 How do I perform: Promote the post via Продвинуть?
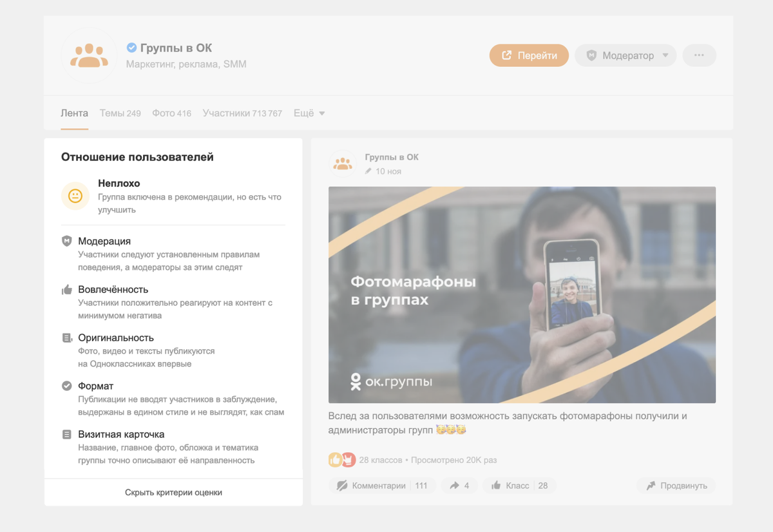676,486
